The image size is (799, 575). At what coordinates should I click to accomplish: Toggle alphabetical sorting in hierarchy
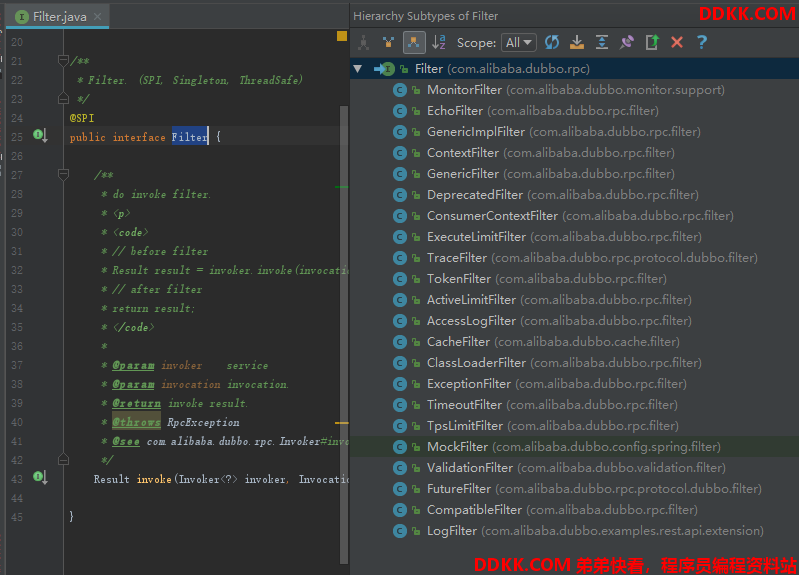tap(439, 42)
